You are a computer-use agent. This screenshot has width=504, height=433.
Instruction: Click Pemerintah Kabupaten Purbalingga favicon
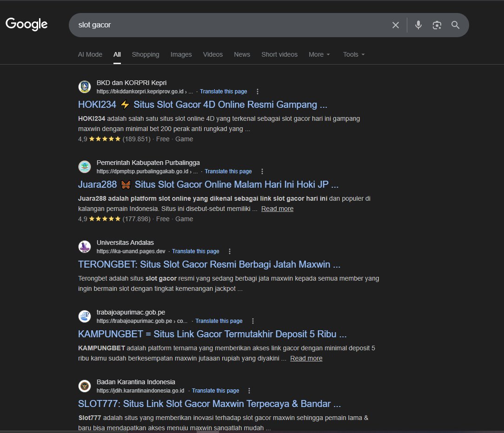[85, 167]
